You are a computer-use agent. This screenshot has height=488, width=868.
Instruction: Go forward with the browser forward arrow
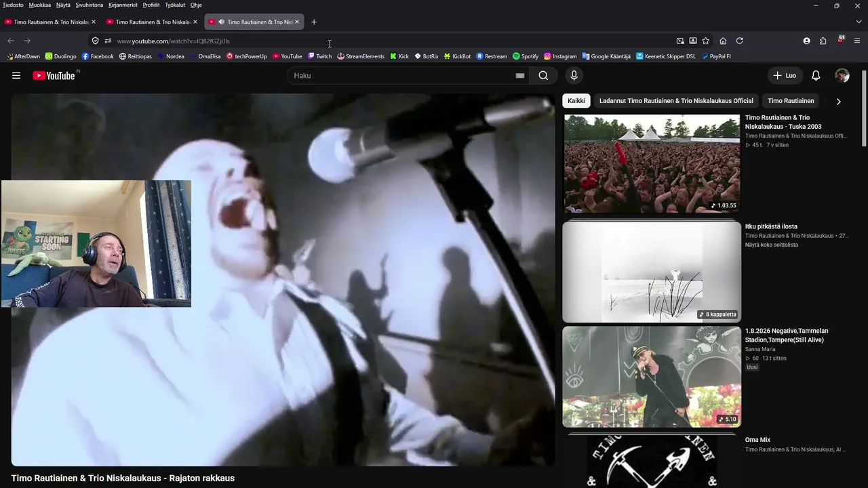[x=27, y=41]
